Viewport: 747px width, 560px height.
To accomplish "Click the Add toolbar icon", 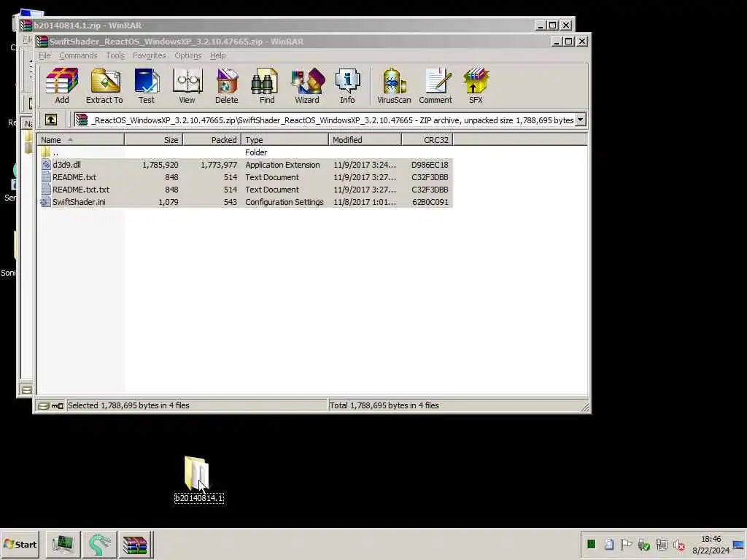I will coord(61,86).
